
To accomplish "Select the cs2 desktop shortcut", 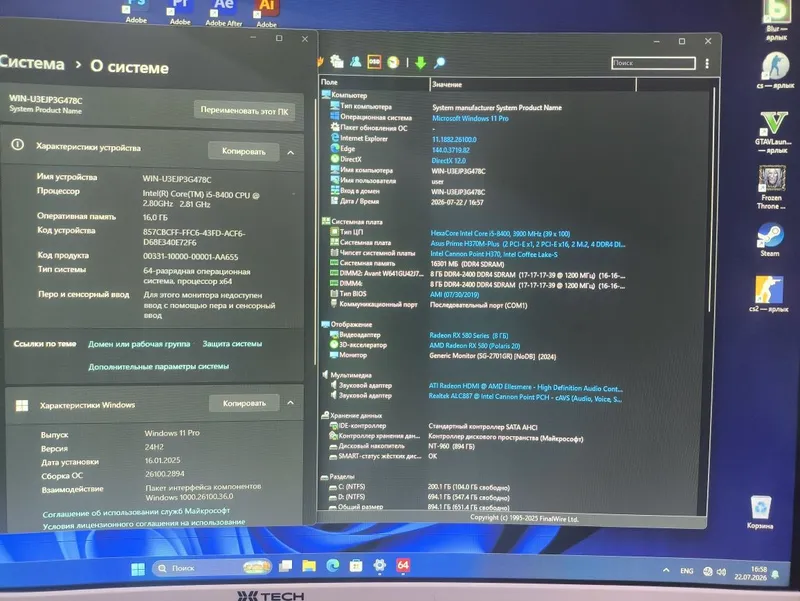I will [x=768, y=294].
